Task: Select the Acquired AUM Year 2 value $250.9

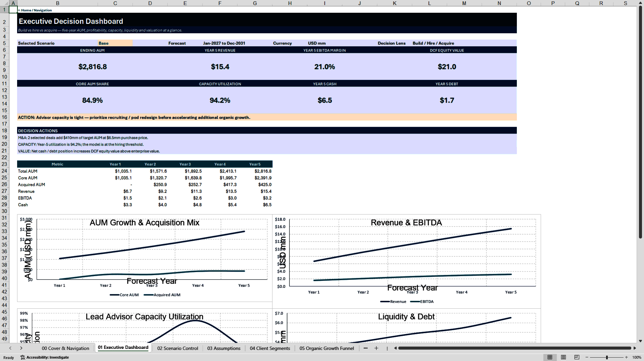Action: 150,185
